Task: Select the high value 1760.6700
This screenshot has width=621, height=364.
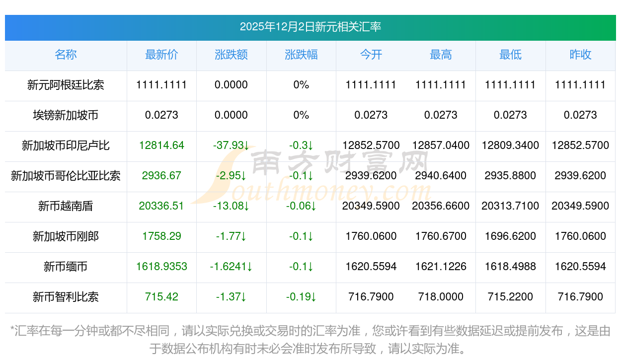Action: coord(441,236)
